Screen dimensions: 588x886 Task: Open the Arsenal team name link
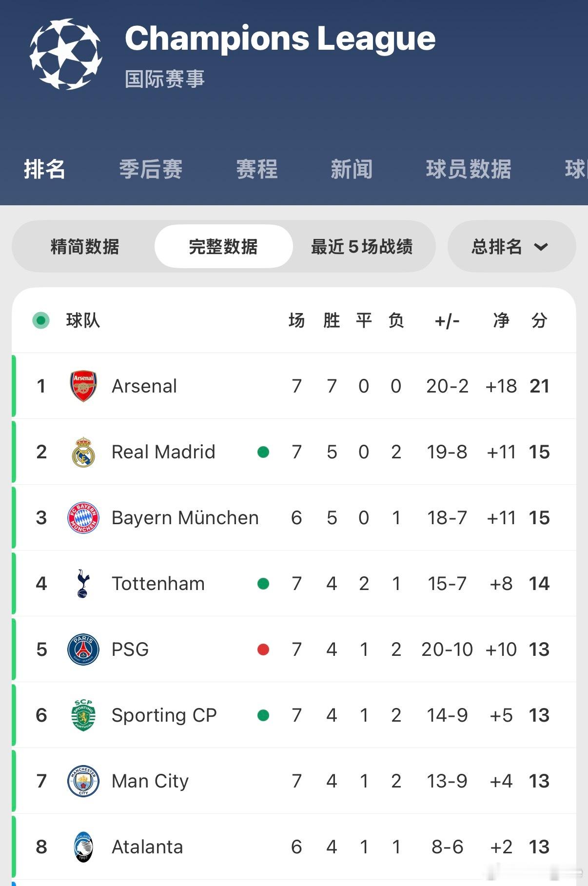[144, 386]
